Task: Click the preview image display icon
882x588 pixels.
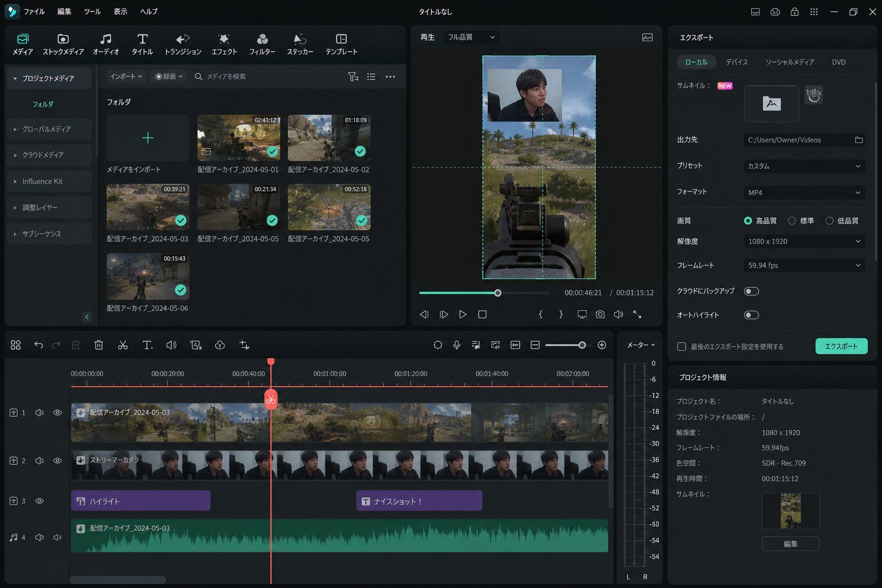Action: pos(647,37)
